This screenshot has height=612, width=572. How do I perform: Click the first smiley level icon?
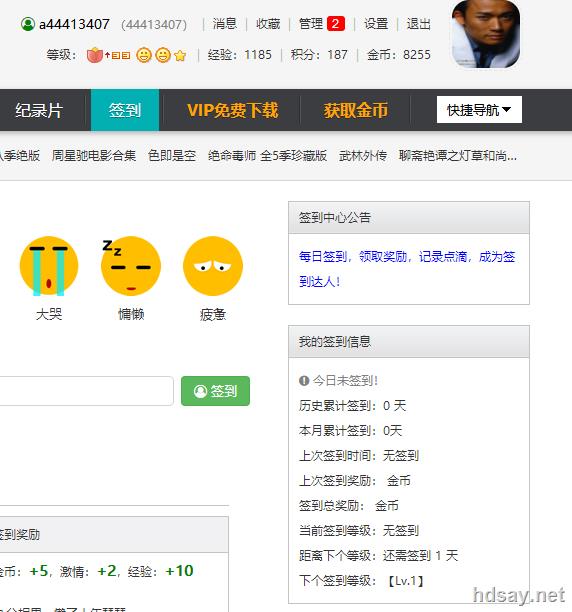[x=144, y=55]
